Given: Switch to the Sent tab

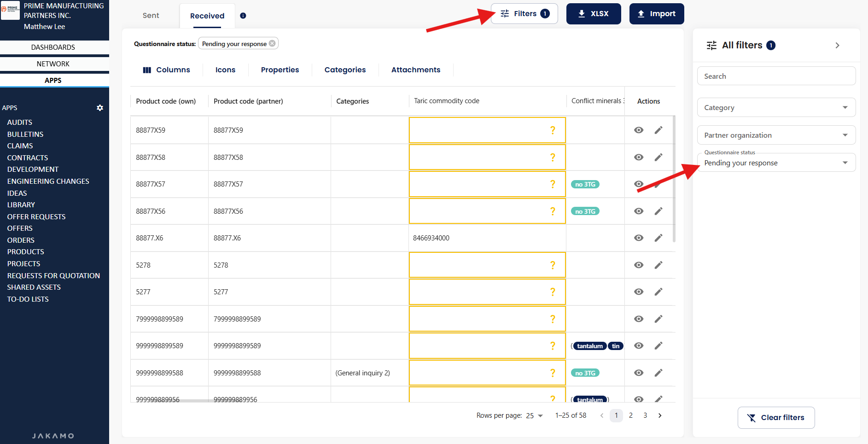Looking at the screenshot, I should pos(151,16).
